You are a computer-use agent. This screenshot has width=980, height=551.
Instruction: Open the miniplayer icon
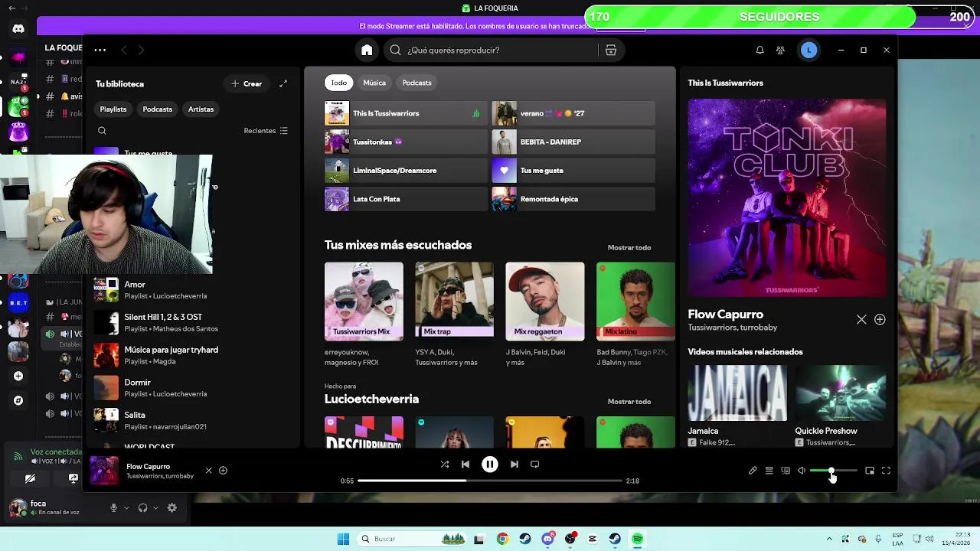[x=870, y=471]
